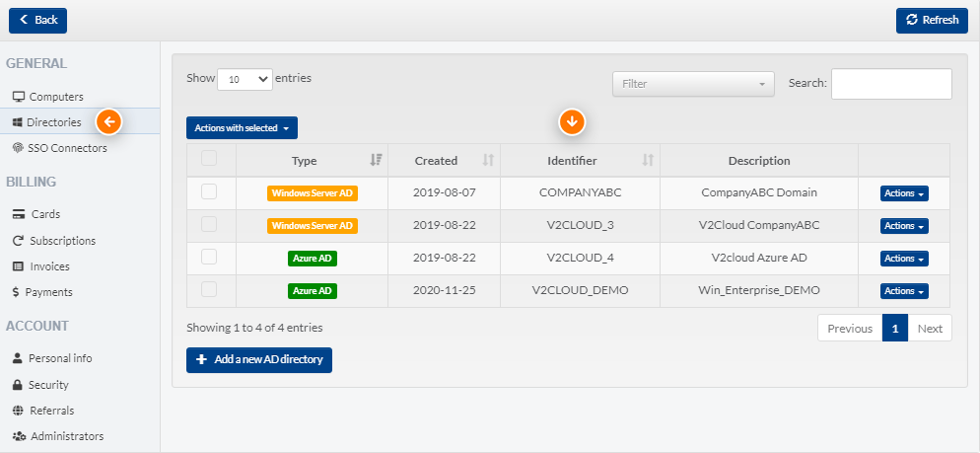Click the Windows logo icon beside Directories

[18, 122]
